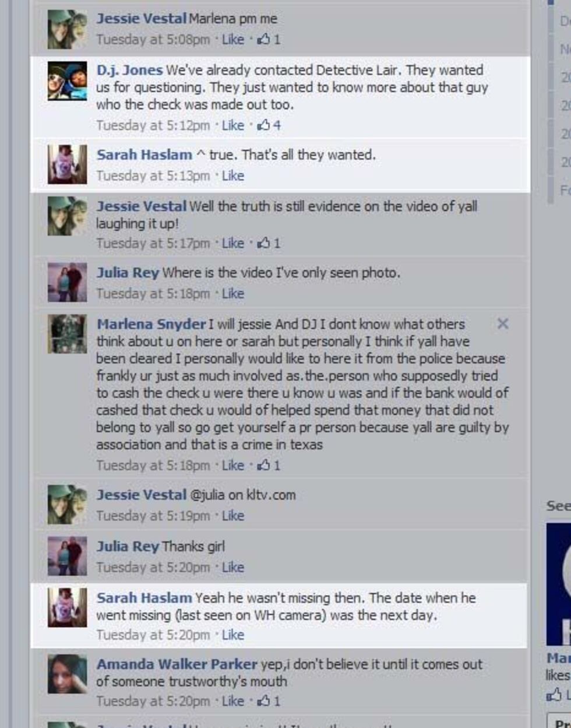Screen dimensions: 571x728
Task: Like Julia Rey's 'Thanks girl' comment
Action: pos(232,567)
